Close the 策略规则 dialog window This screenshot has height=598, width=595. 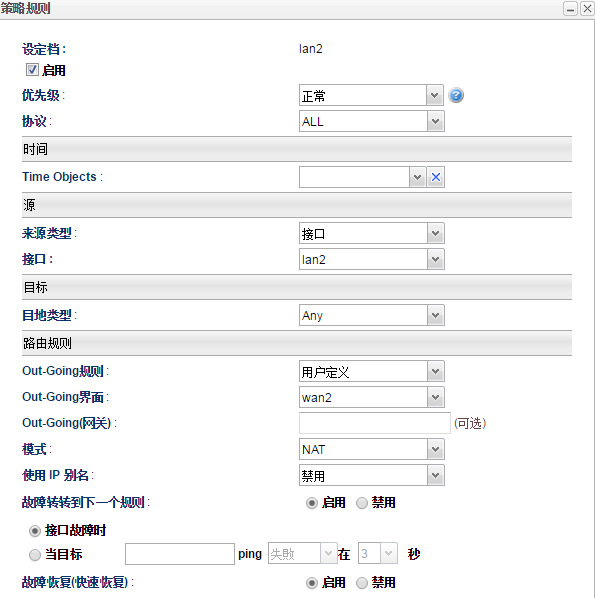587,9
